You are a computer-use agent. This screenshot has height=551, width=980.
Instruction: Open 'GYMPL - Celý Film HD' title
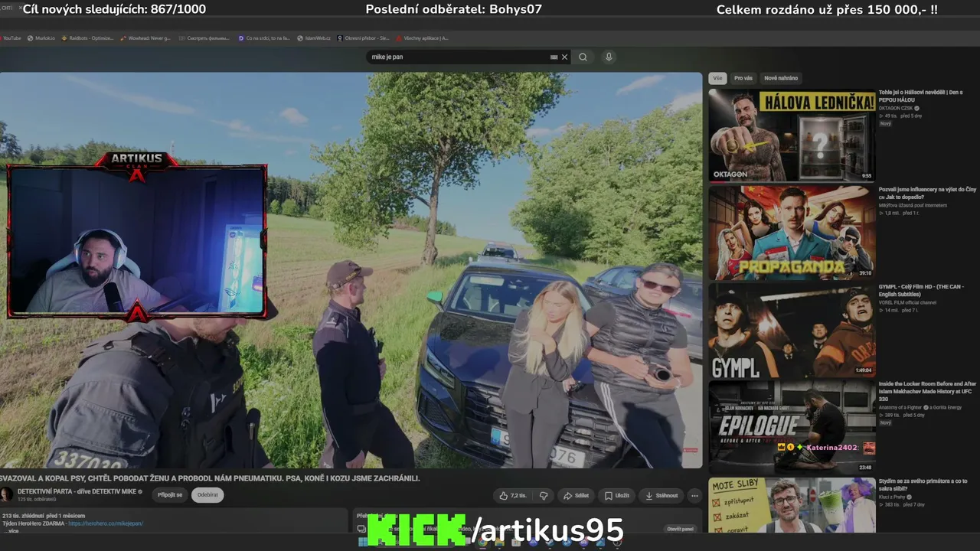(x=921, y=290)
